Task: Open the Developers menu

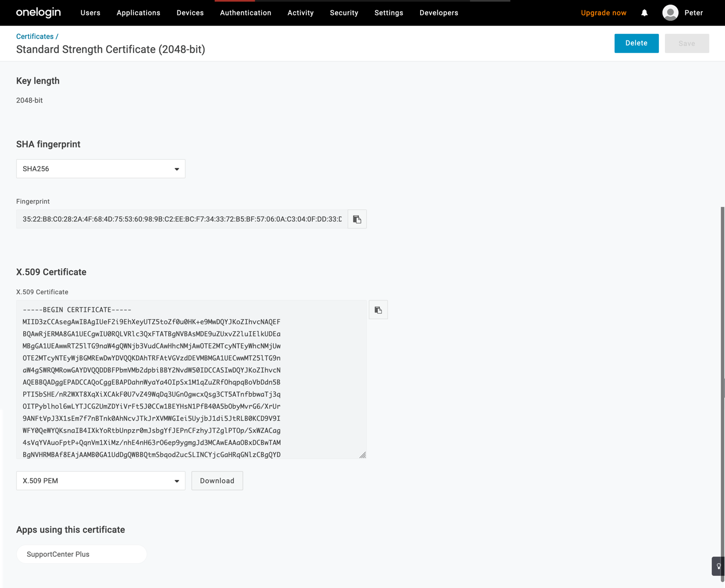Action: [x=439, y=13]
